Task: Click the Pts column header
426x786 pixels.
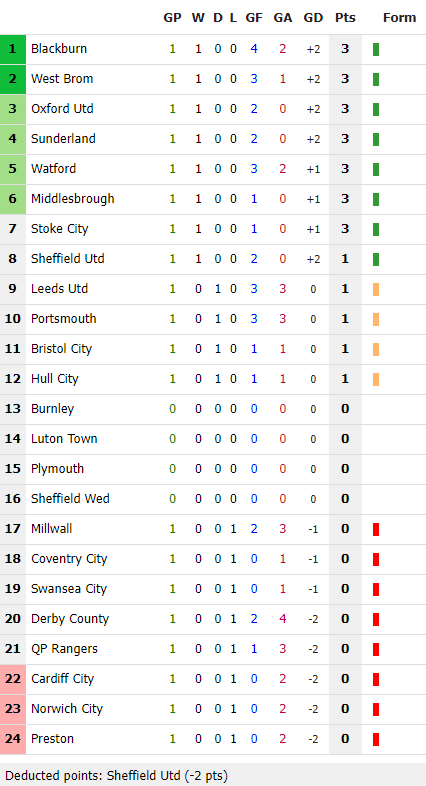Action: tap(345, 18)
